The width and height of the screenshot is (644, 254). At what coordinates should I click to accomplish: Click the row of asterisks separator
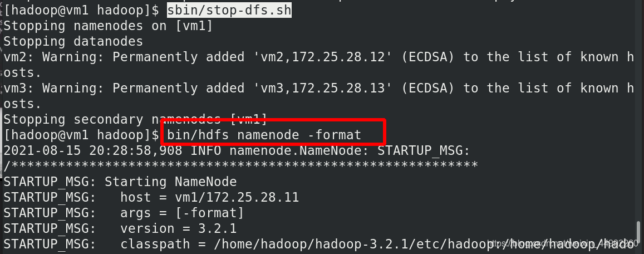(240, 166)
